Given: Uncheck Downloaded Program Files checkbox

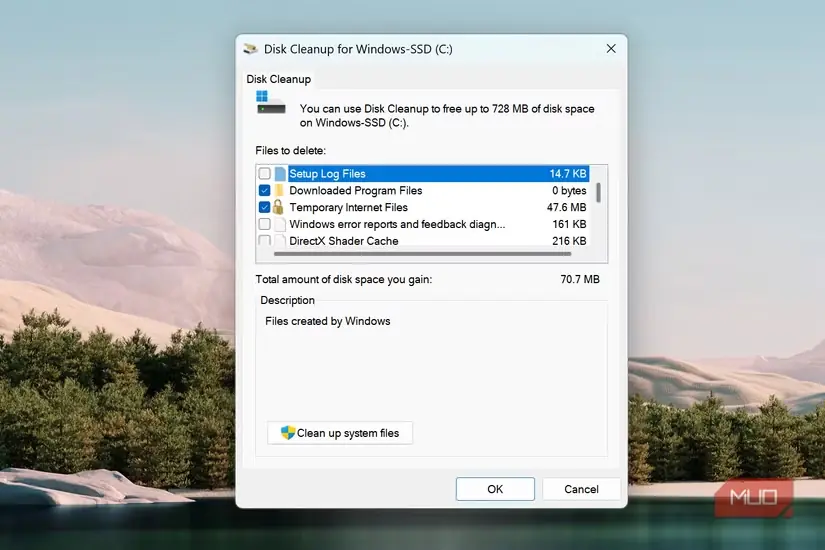Looking at the screenshot, I should pos(265,190).
